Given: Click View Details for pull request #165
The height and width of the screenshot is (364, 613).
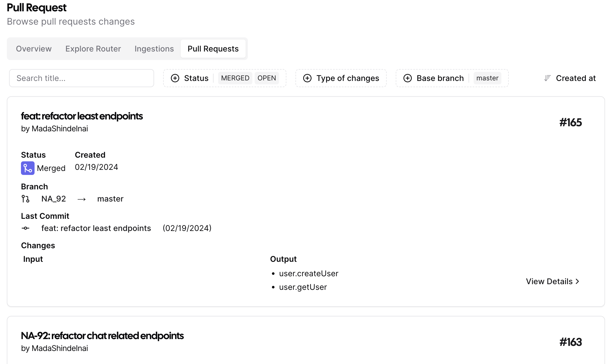Looking at the screenshot, I should [x=552, y=281].
